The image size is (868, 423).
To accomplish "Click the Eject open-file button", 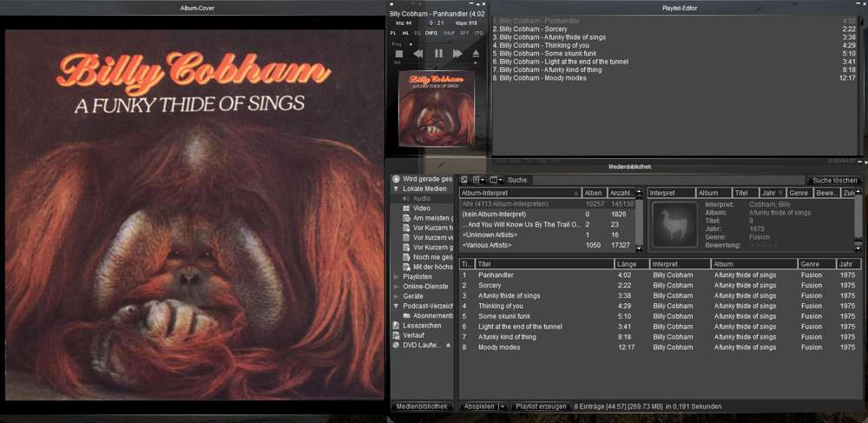I will 476,54.
